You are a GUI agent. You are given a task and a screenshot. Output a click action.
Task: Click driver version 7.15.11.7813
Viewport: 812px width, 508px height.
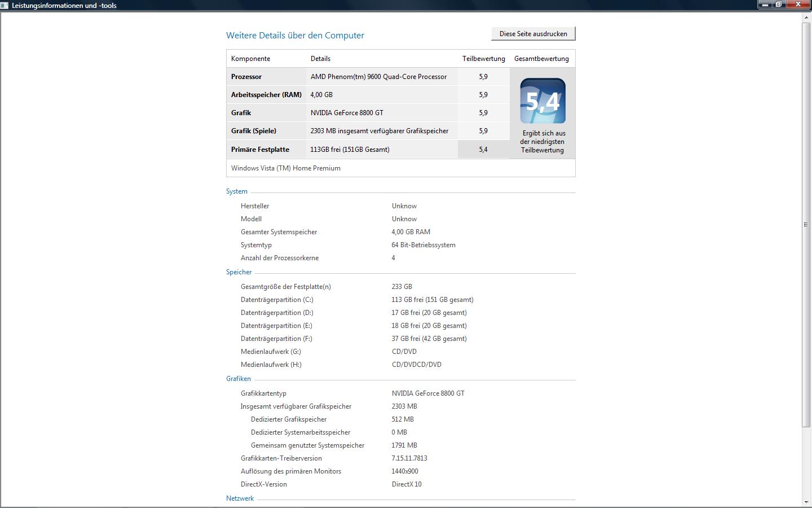click(x=409, y=458)
